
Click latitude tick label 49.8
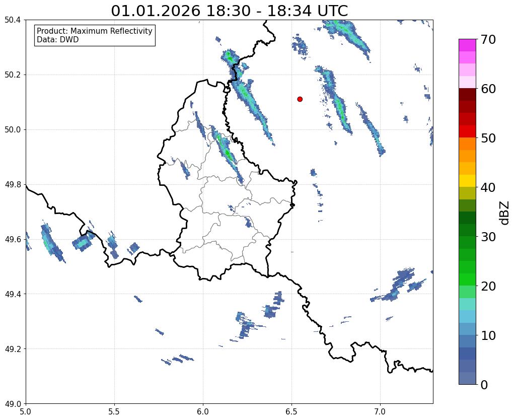pos(13,185)
